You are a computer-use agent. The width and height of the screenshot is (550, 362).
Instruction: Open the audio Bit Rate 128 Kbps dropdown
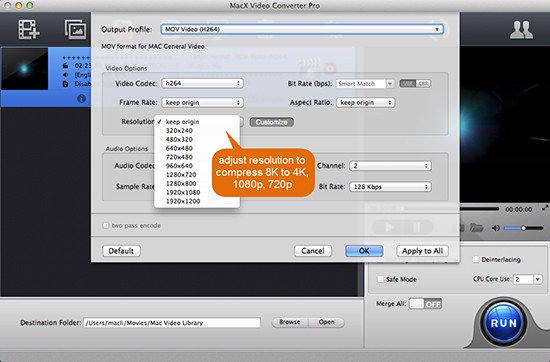390,187
